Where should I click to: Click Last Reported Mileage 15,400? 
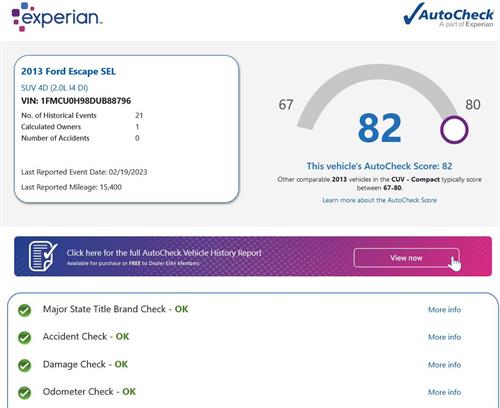click(71, 187)
